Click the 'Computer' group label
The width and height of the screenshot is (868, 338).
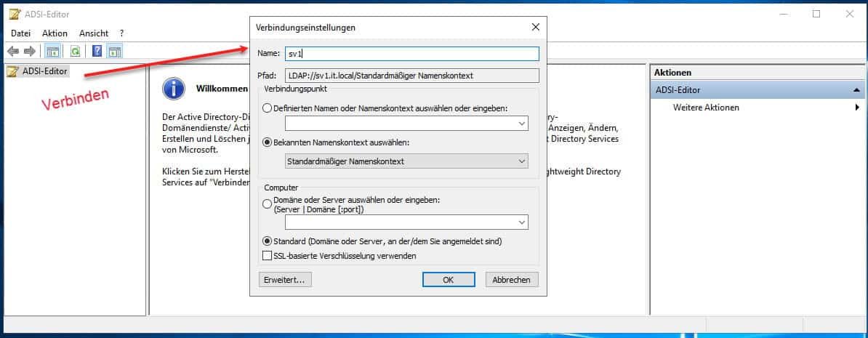281,188
